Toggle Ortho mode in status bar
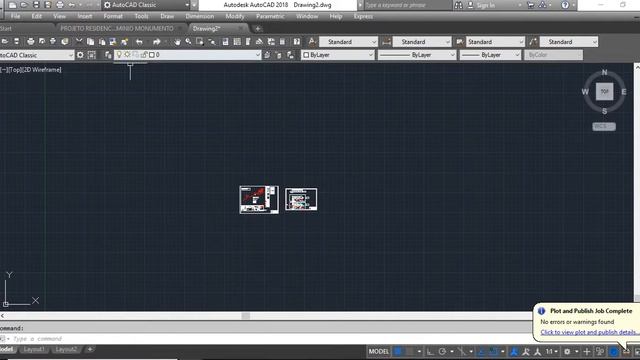The height and width of the screenshot is (360, 640). tap(430, 351)
